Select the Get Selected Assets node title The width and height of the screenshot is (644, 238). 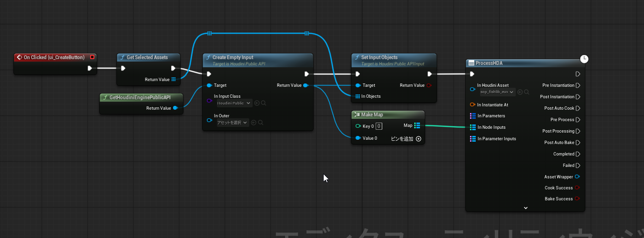pyautogui.click(x=147, y=57)
